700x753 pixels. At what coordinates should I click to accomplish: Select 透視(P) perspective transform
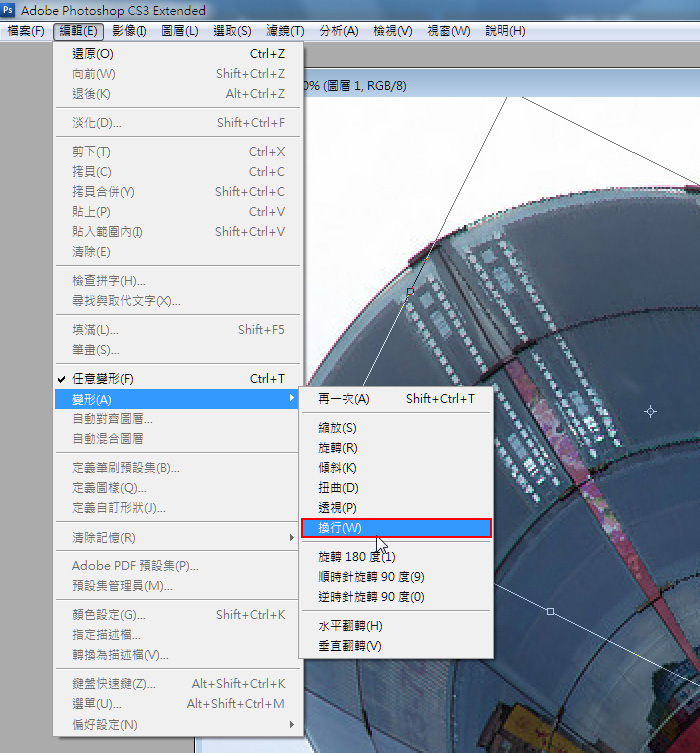337,508
